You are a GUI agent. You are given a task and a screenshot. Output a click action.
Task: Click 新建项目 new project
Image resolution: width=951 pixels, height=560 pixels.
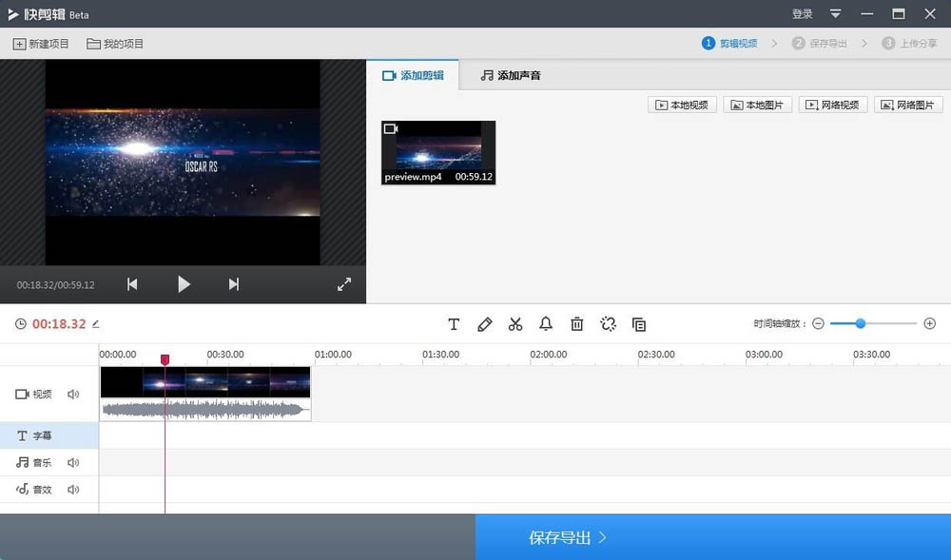41,44
